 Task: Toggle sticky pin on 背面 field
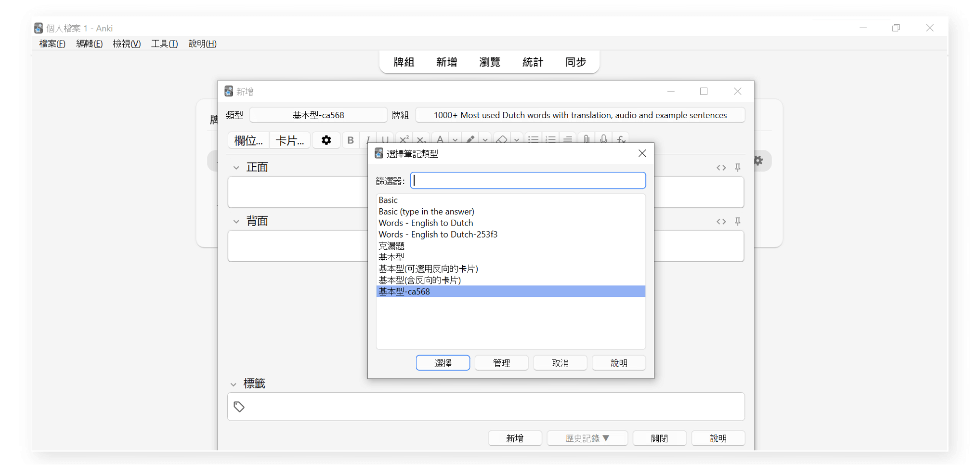pos(737,222)
